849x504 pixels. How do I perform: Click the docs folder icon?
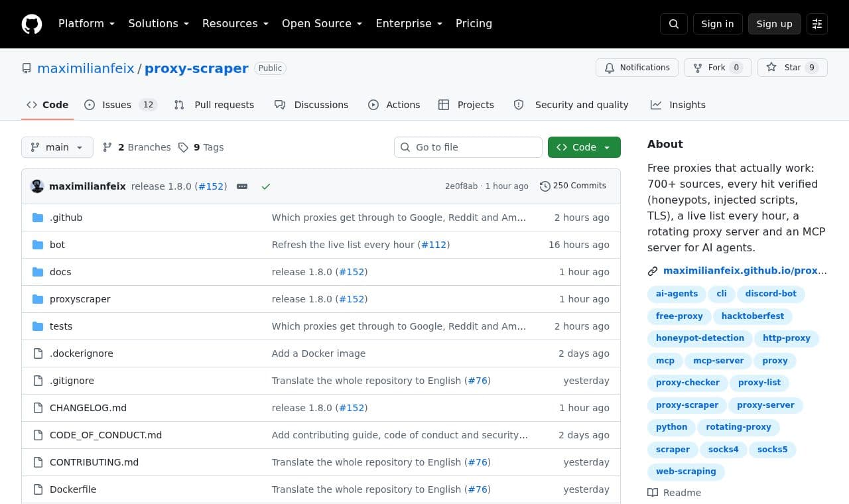(38, 272)
